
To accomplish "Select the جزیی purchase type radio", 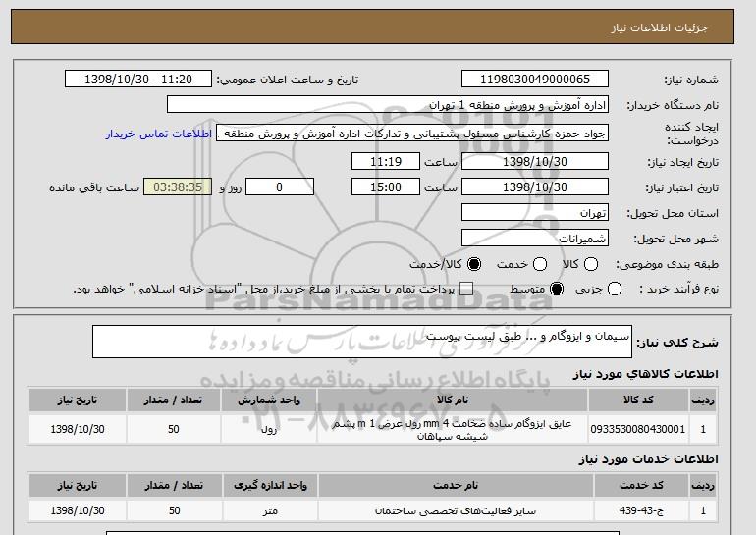I will tap(615, 290).
